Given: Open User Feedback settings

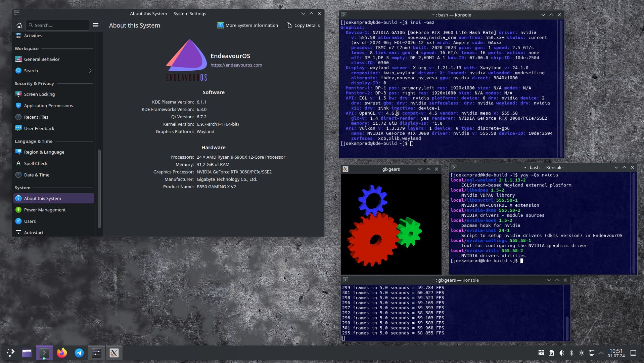Looking at the screenshot, I should pyautogui.click(x=54, y=128).
